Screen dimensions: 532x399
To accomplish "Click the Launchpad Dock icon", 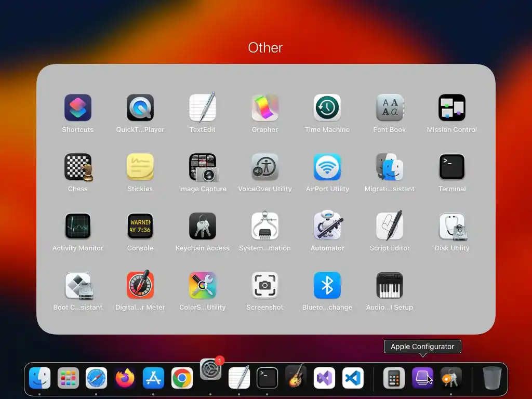I will click(x=68, y=378).
